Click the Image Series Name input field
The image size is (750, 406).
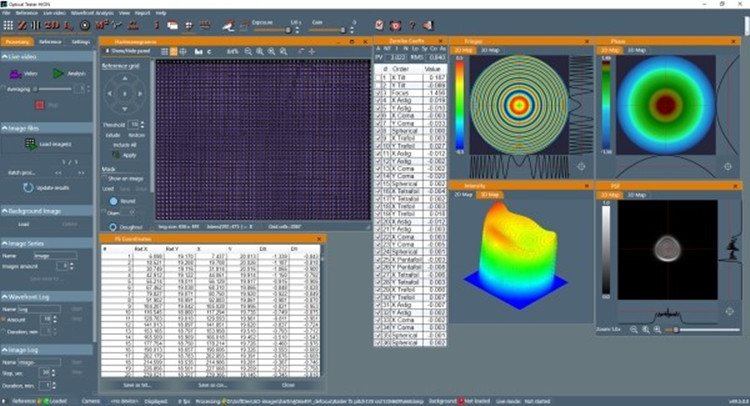[54, 256]
